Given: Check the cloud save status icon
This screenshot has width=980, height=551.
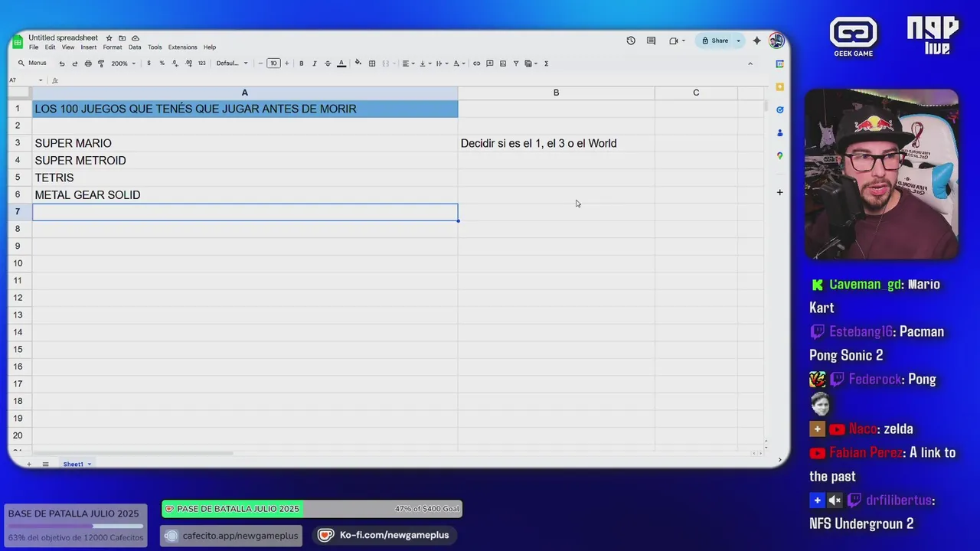Looking at the screenshot, I should (x=135, y=37).
